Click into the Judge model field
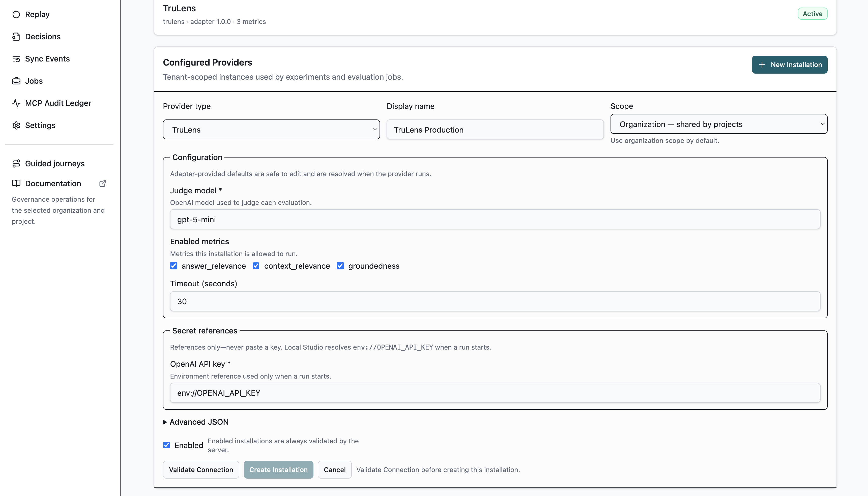This screenshot has width=868, height=496. [x=495, y=219]
